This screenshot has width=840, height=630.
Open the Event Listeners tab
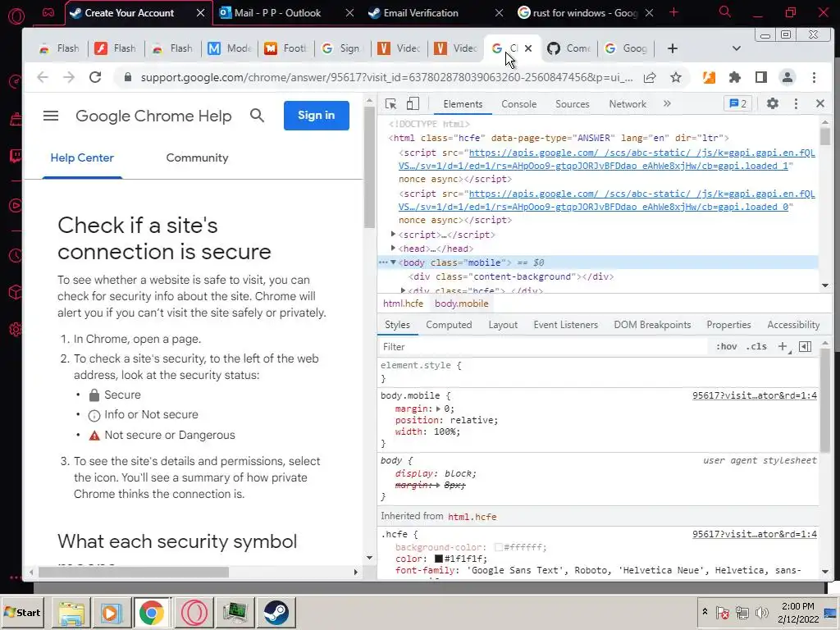566,325
